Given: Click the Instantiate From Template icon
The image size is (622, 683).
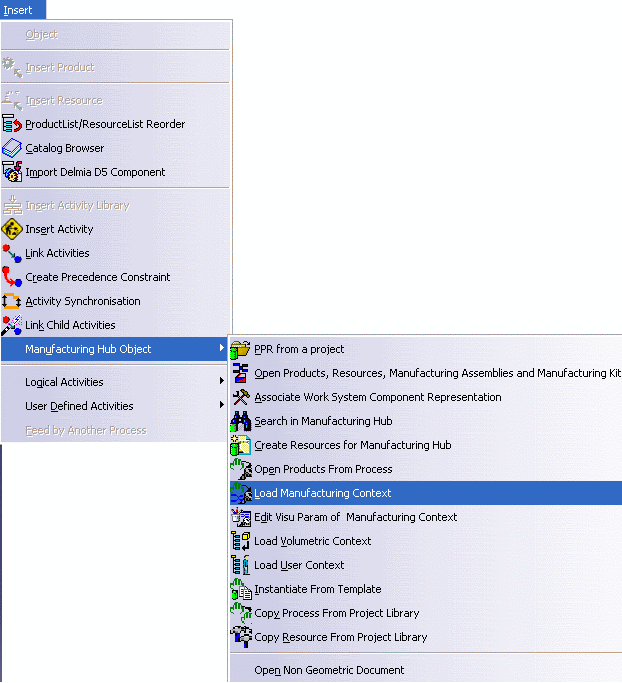Looking at the screenshot, I should [x=241, y=589].
